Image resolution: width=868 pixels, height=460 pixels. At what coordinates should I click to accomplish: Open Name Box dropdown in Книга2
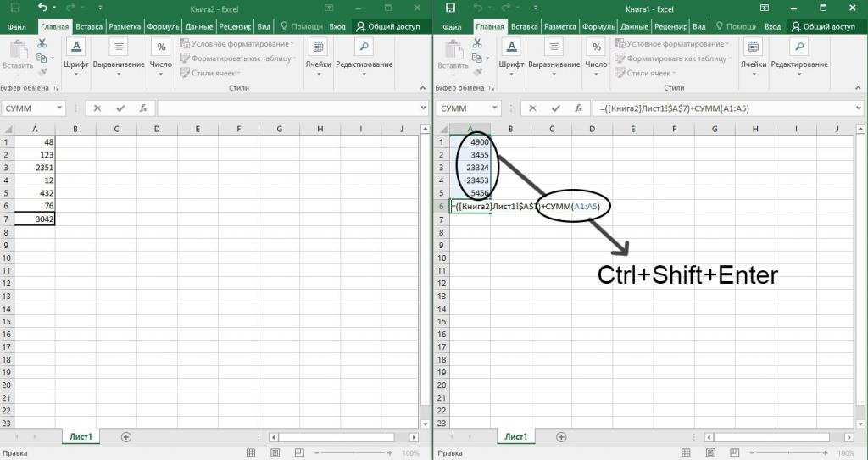pyautogui.click(x=59, y=108)
